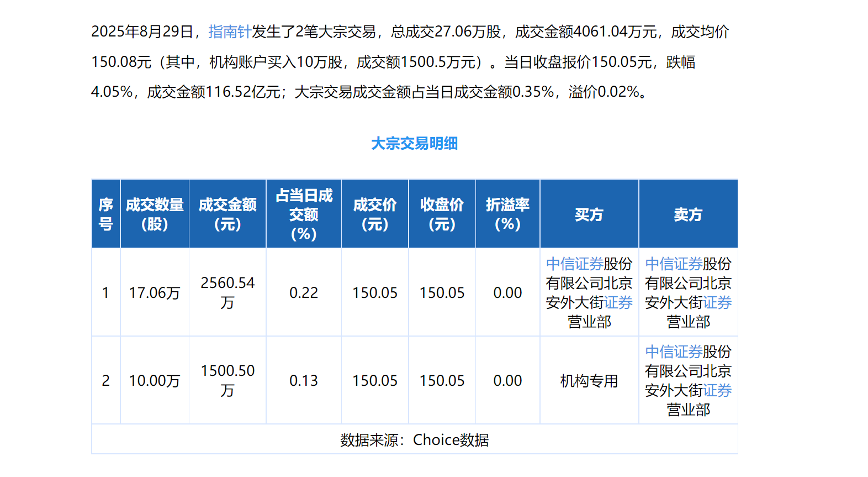Select the 成交价(元) column header

[x=375, y=214]
